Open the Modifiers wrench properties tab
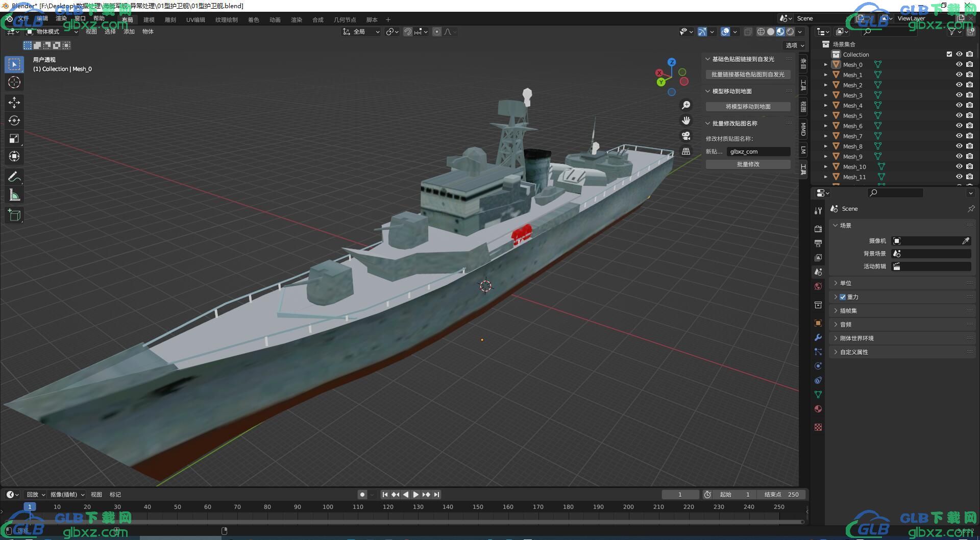This screenshot has height=540, width=980. 818,337
